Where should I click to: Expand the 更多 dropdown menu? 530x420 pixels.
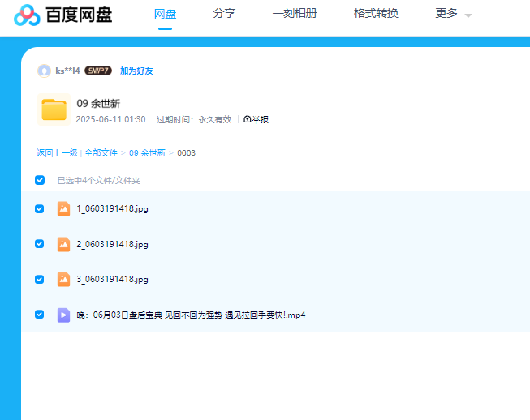pyautogui.click(x=453, y=14)
